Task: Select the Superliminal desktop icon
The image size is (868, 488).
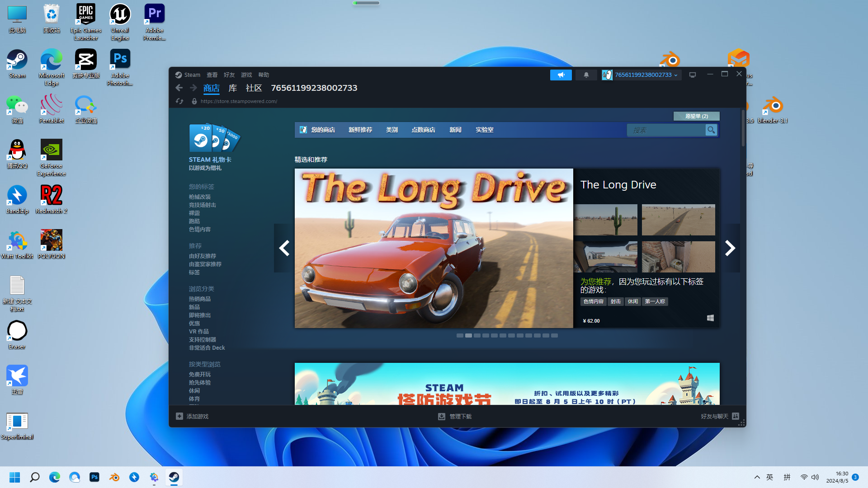Action: coord(17,425)
